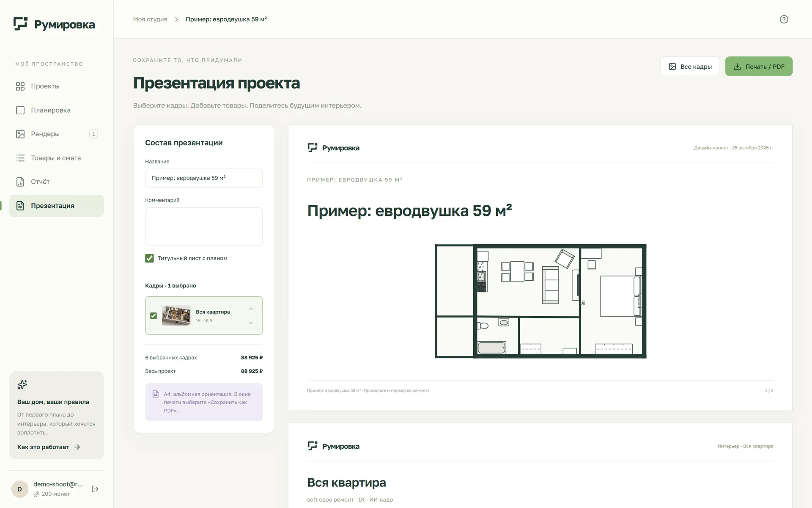Image resolution: width=812 pixels, height=508 pixels.
Task: Open Рендеры section
Action: pos(57,134)
